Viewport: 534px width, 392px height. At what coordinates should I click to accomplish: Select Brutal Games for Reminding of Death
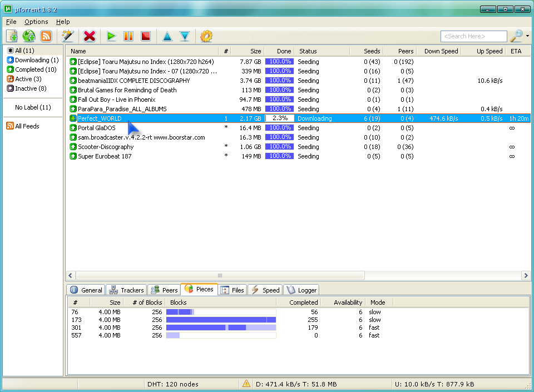(x=298, y=90)
